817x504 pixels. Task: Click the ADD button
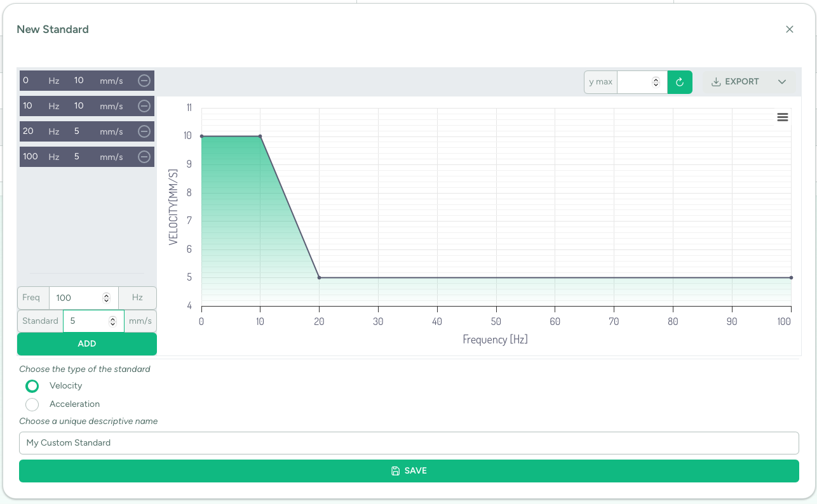pyautogui.click(x=86, y=343)
